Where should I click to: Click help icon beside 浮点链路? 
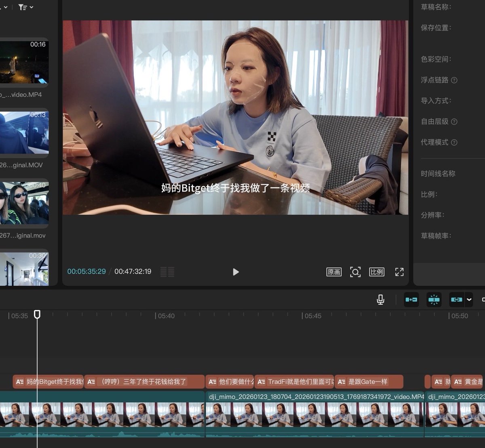coord(454,80)
